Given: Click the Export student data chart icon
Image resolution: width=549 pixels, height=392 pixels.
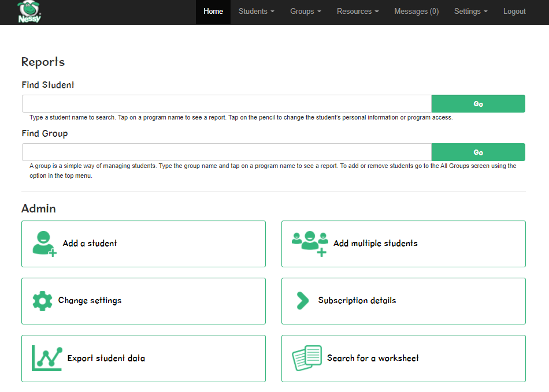Looking at the screenshot, I should point(47,358).
